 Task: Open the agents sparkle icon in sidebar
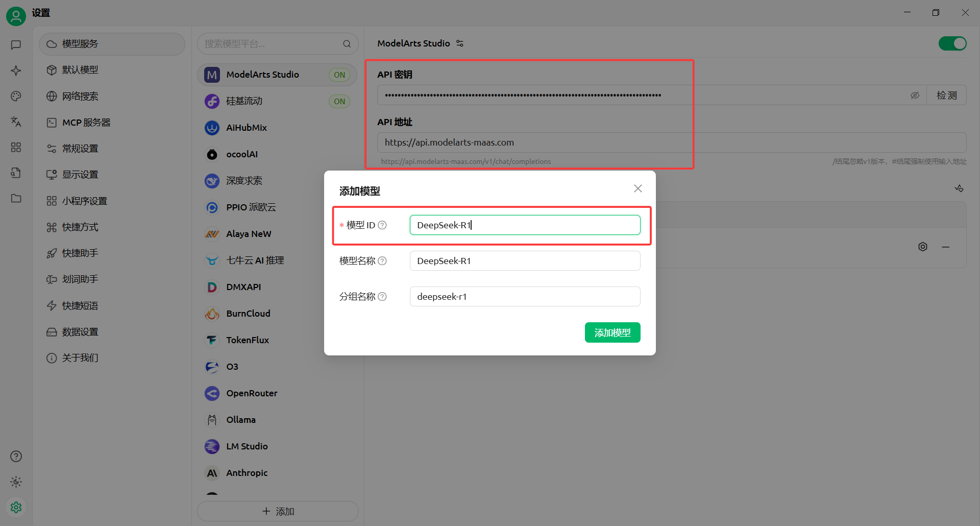16,70
